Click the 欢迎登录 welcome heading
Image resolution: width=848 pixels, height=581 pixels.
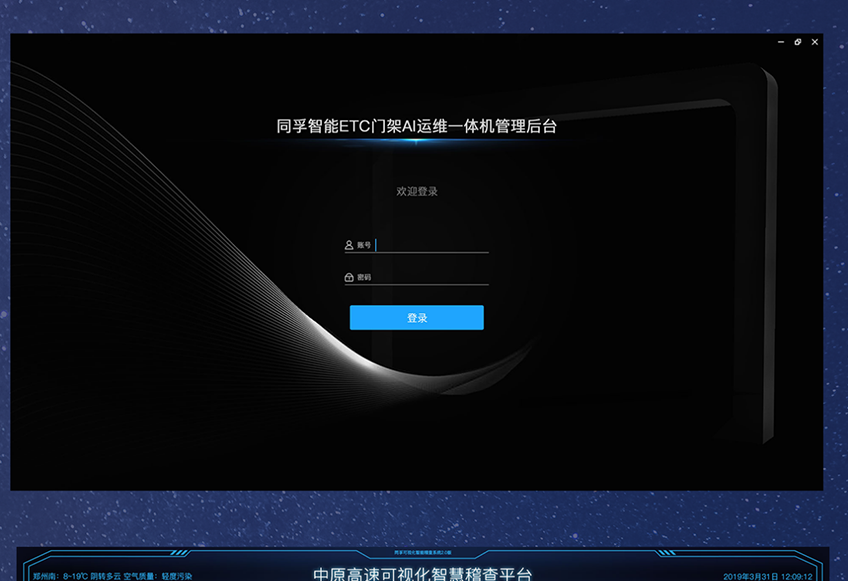click(x=417, y=191)
